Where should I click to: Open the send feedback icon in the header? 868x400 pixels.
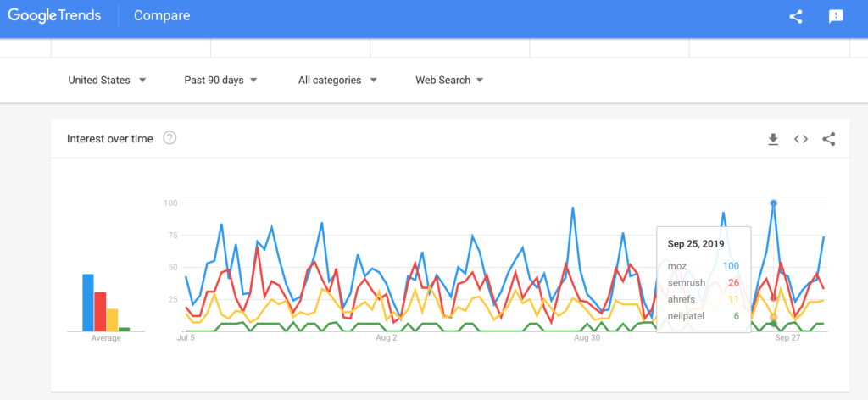[836, 17]
